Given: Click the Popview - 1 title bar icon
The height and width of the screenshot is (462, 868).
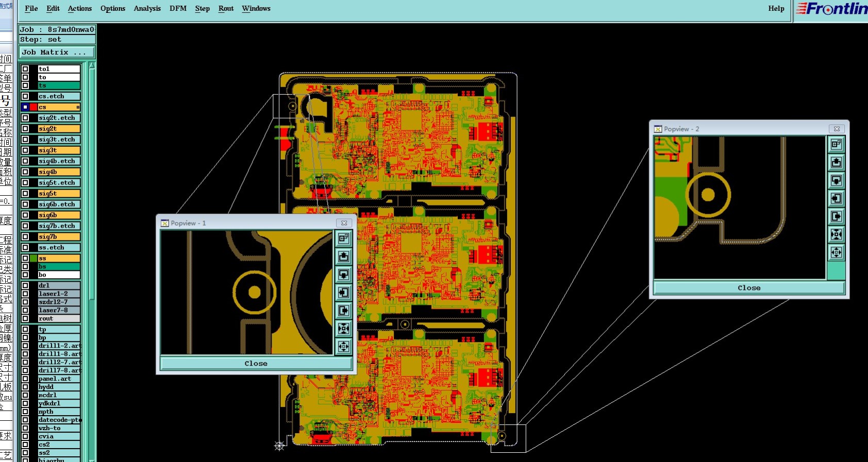Looking at the screenshot, I should (165, 223).
